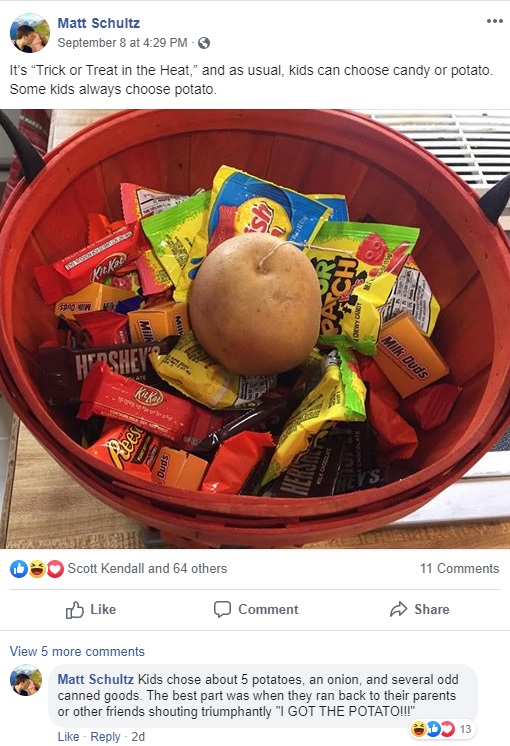Open the comment's 13 reactions summary
510x746 pixels.
pyautogui.click(x=441, y=729)
